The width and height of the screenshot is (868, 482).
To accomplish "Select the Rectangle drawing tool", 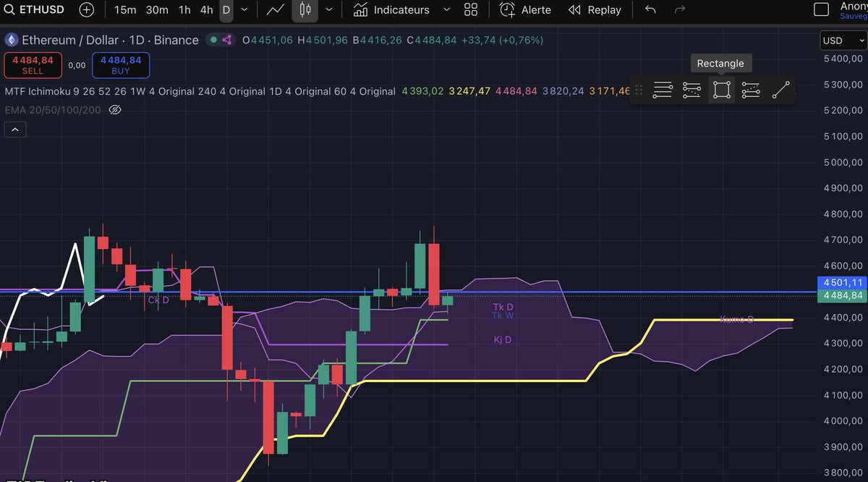I will click(721, 89).
